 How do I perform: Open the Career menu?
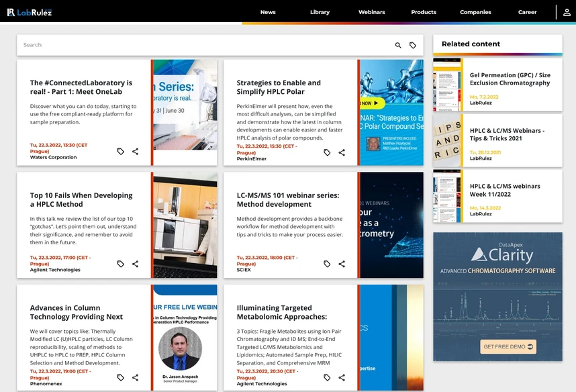coord(527,12)
